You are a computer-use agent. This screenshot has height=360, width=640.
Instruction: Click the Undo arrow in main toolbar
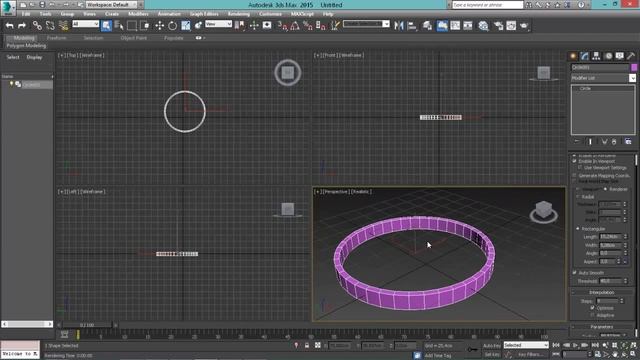tap(9, 26)
